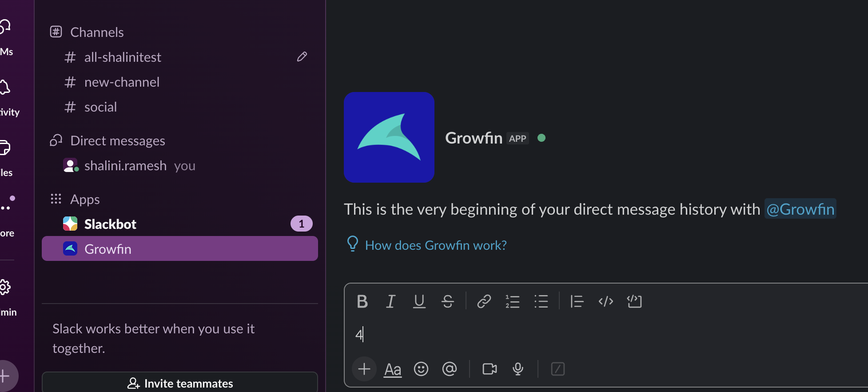The height and width of the screenshot is (392, 868).
Task: Toggle bold formatting in message composer
Action: pyautogui.click(x=362, y=301)
